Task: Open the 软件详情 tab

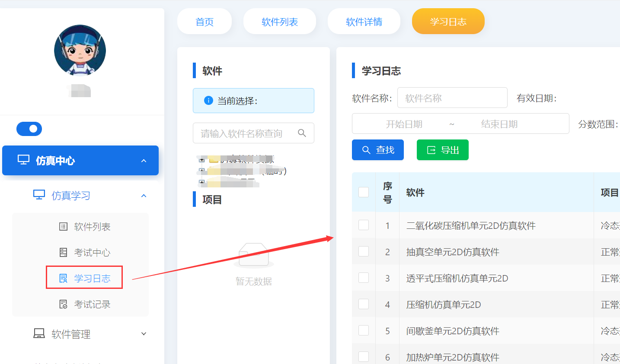Action: [364, 22]
